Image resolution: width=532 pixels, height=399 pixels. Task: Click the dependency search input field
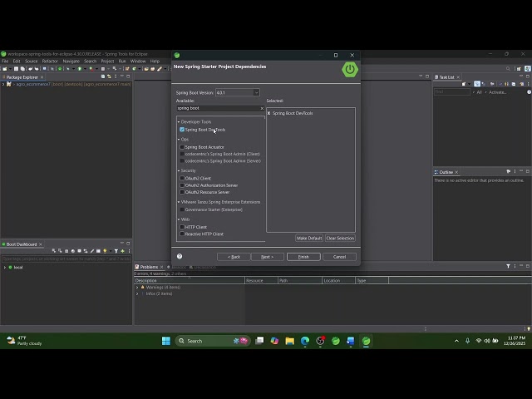(218, 108)
